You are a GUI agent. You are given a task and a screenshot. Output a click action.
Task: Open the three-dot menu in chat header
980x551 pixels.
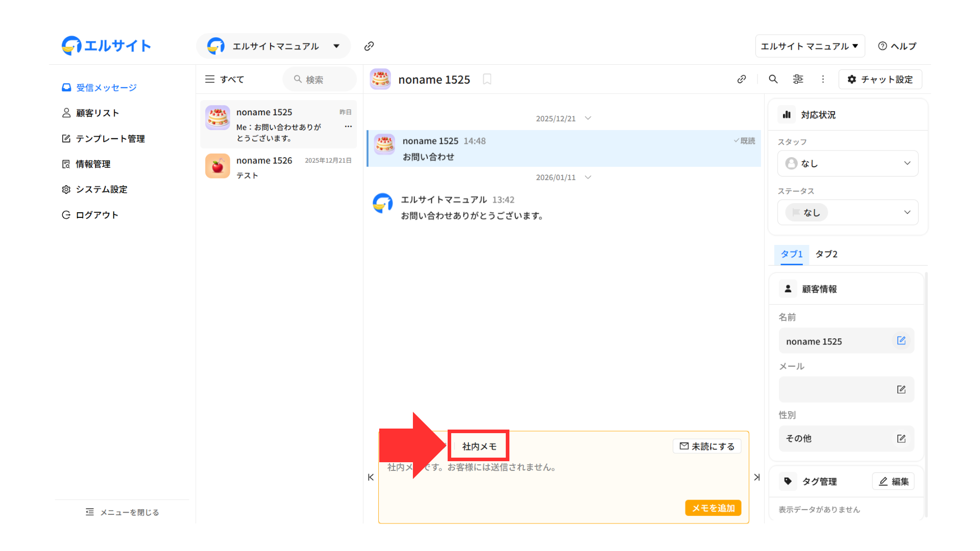pos(823,79)
